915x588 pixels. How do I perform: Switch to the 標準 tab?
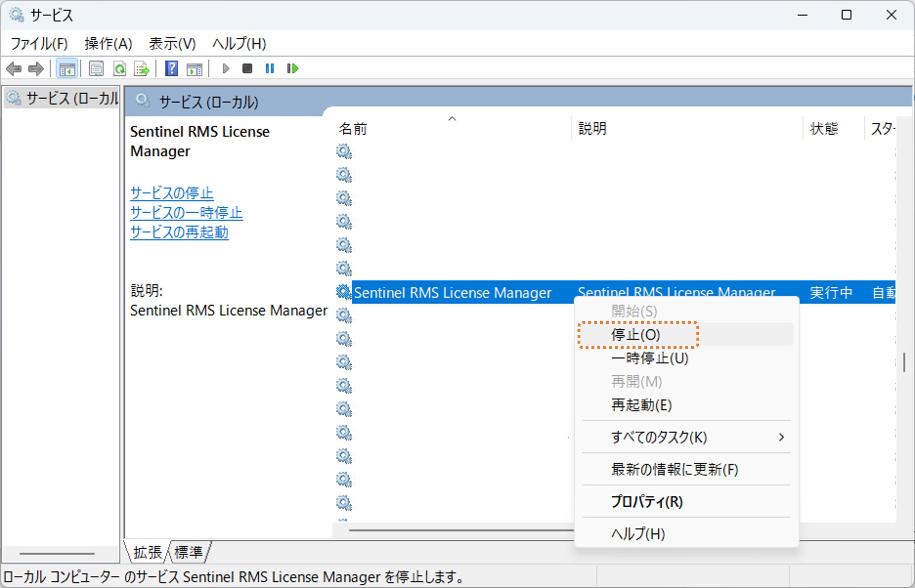pos(188,552)
